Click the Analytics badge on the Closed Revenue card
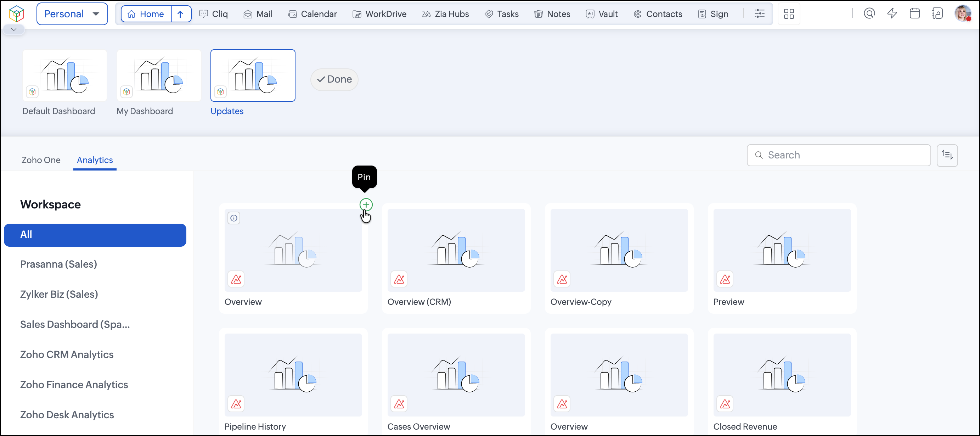 click(x=725, y=404)
